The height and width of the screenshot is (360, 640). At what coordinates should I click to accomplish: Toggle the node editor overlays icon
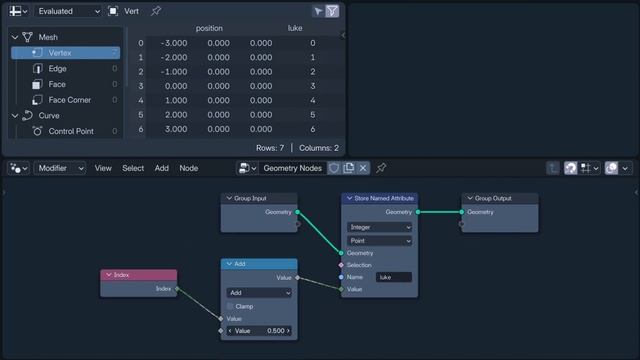click(611, 168)
